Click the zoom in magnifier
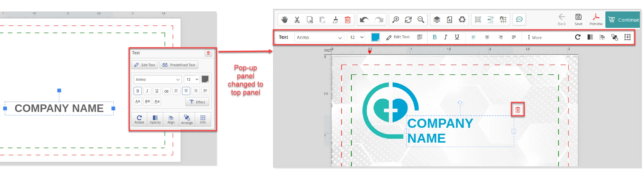This screenshot has height=178, width=644. pyautogui.click(x=396, y=20)
